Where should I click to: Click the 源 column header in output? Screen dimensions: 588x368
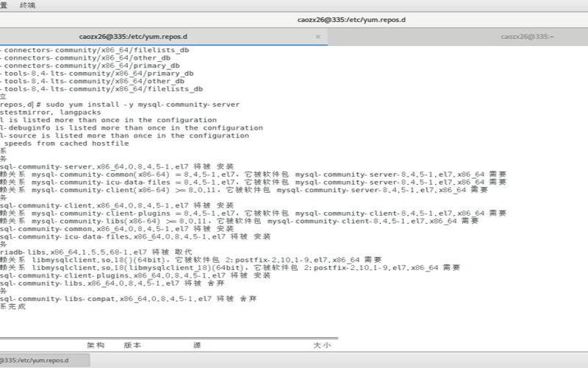point(197,344)
